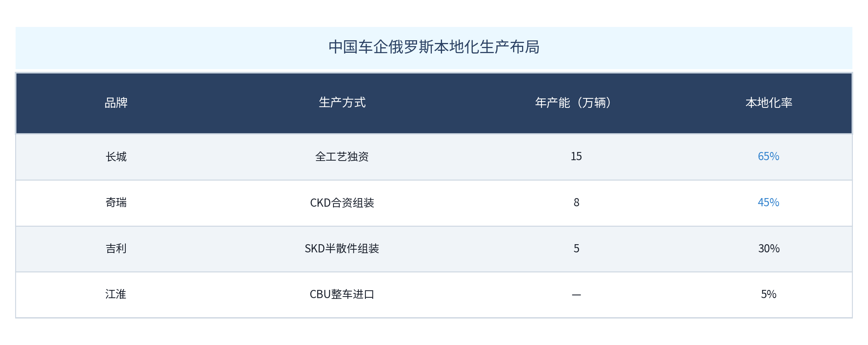
Task: Click the CBU整车进口 cell
Action: (342, 294)
